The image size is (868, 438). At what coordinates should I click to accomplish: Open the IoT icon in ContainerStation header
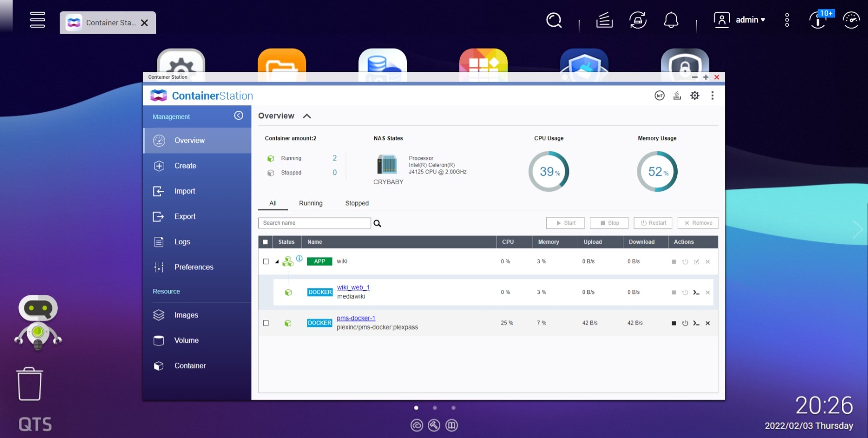[659, 96]
